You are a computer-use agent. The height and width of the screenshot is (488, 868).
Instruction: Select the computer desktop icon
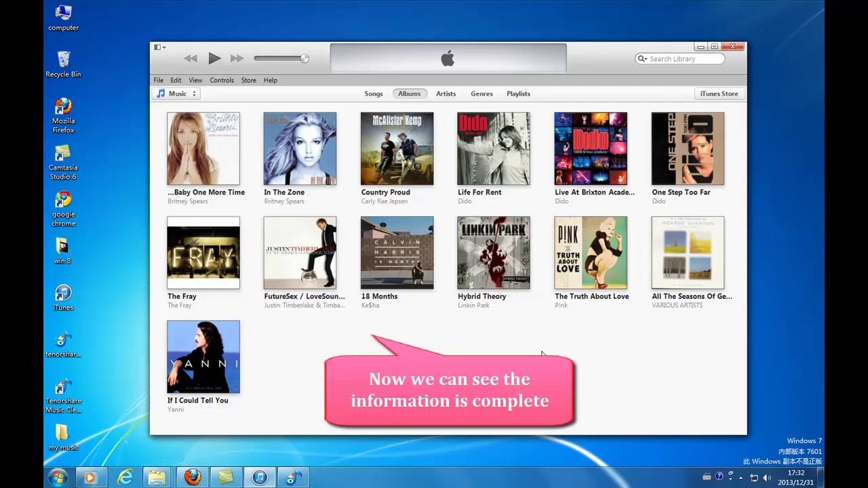63,18
